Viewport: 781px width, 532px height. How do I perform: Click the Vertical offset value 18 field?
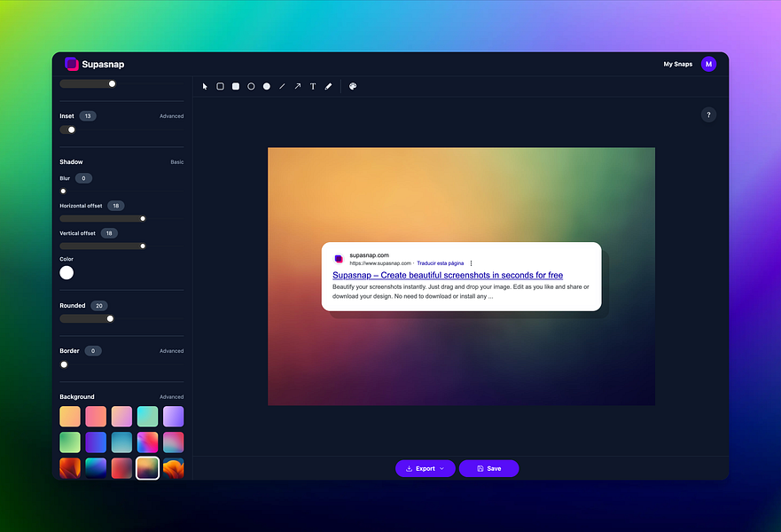coord(109,233)
